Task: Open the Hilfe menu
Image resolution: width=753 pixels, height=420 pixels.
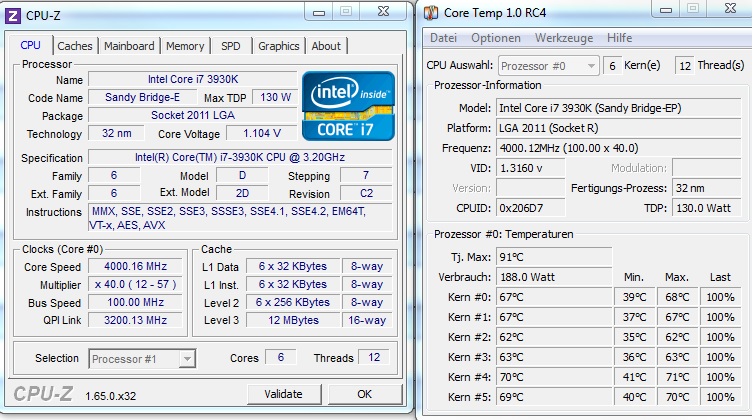Action: [619, 38]
